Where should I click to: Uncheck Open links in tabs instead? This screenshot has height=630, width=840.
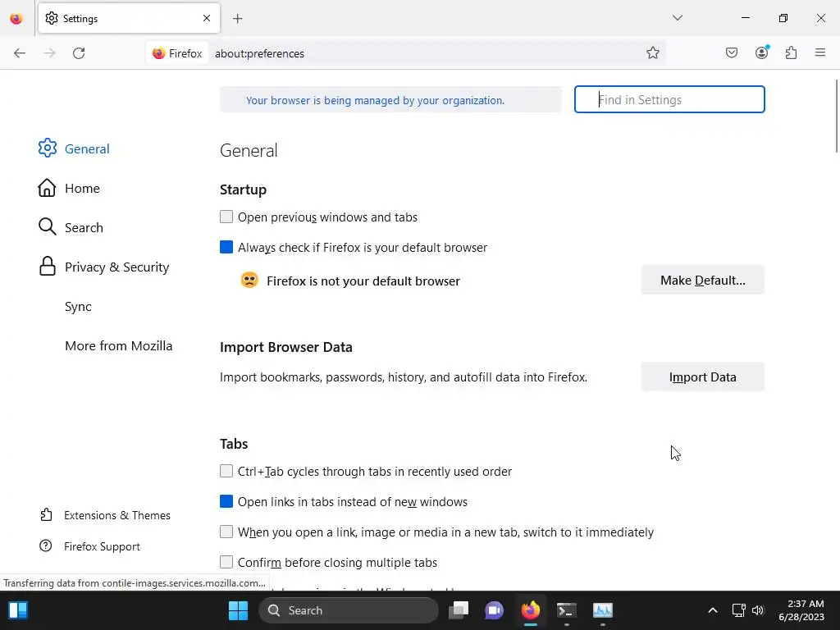tap(226, 501)
